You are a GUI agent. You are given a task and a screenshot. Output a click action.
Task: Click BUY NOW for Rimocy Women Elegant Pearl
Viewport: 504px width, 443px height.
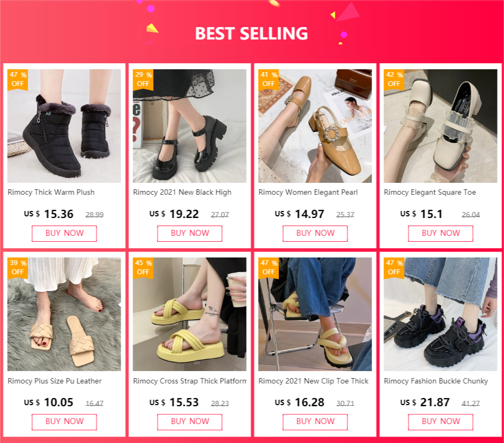[315, 233]
